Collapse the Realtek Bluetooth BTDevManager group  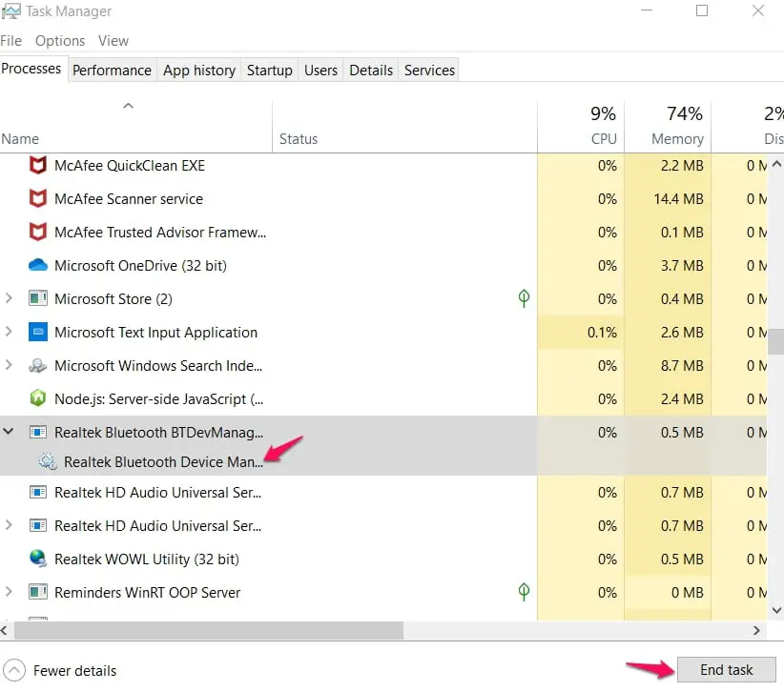(x=9, y=431)
